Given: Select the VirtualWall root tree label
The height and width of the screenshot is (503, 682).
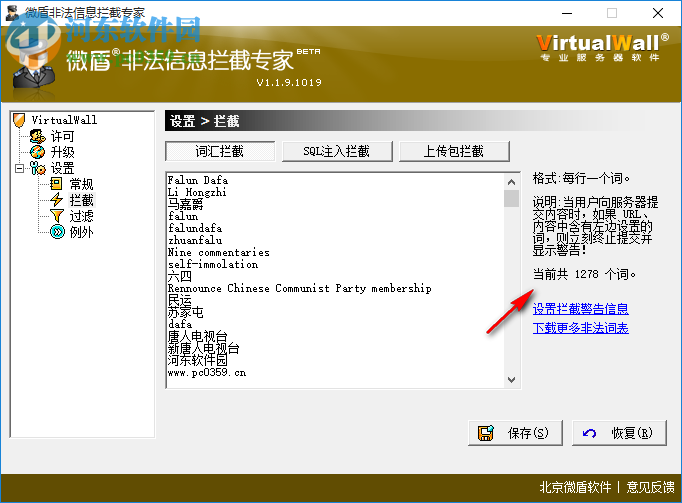Looking at the screenshot, I should click(x=64, y=120).
